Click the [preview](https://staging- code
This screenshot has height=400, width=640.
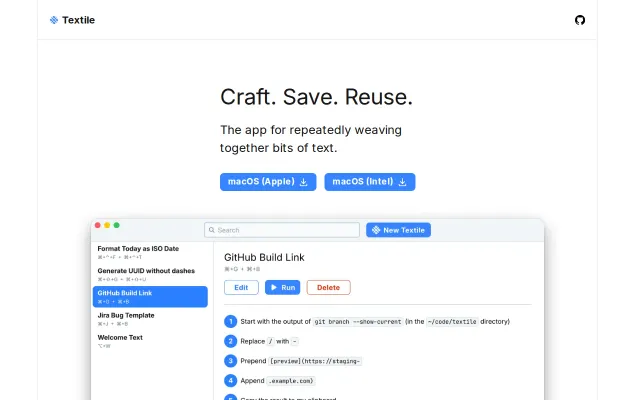point(315,361)
